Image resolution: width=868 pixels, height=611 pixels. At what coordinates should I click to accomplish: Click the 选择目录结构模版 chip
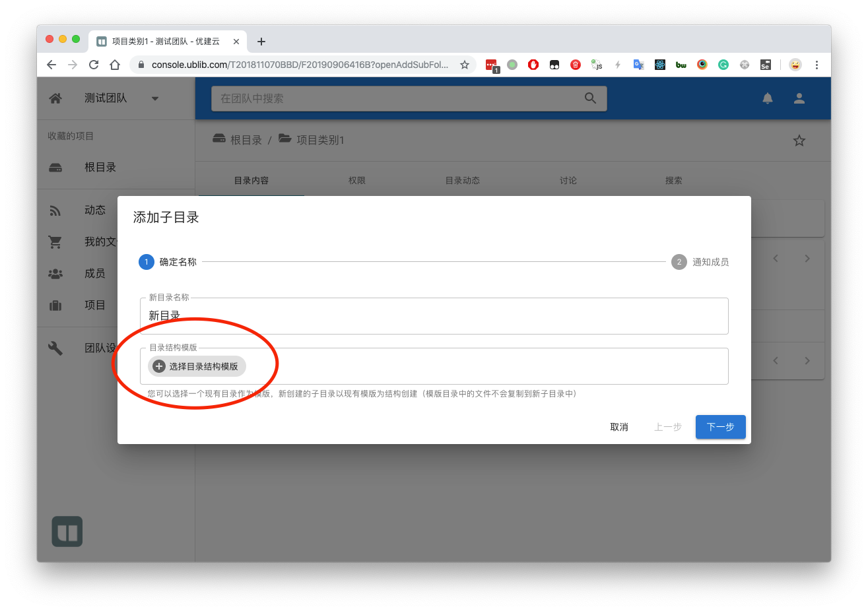pyautogui.click(x=197, y=366)
